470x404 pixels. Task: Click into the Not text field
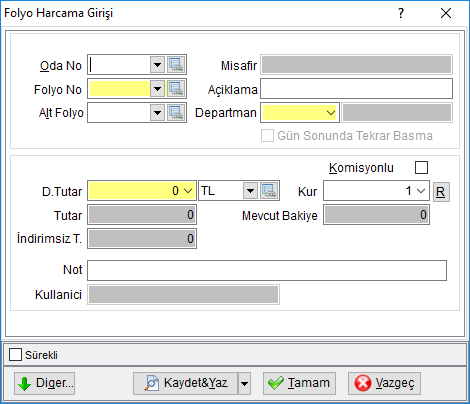point(267,270)
